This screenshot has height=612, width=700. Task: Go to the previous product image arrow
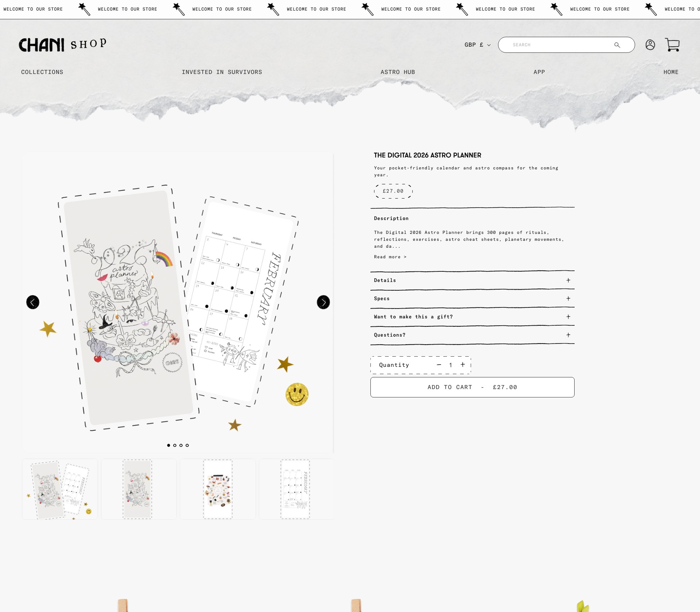33,302
